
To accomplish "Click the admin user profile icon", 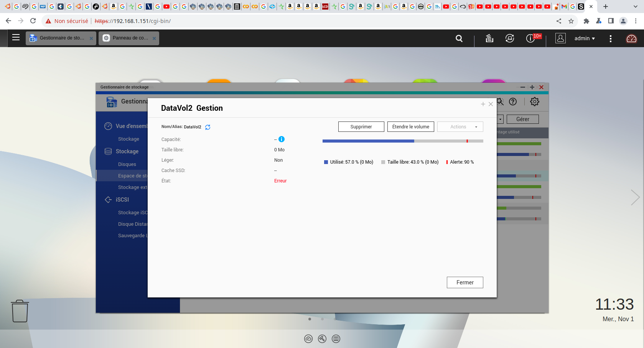I will point(560,38).
